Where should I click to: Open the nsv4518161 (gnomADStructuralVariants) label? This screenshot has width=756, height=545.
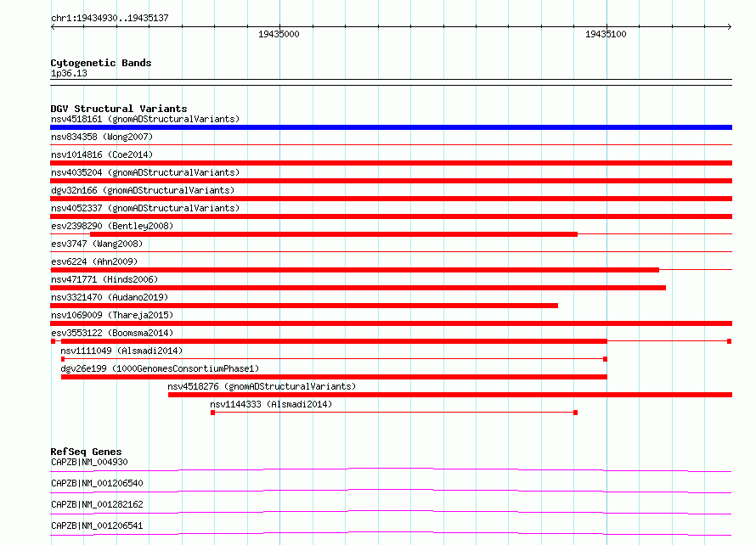tap(145, 119)
